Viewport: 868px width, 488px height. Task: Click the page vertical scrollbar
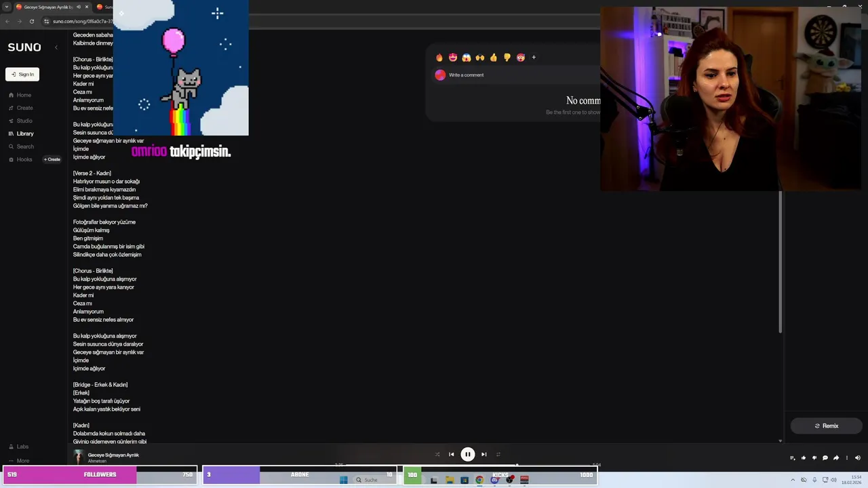pyautogui.click(x=781, y=261)
